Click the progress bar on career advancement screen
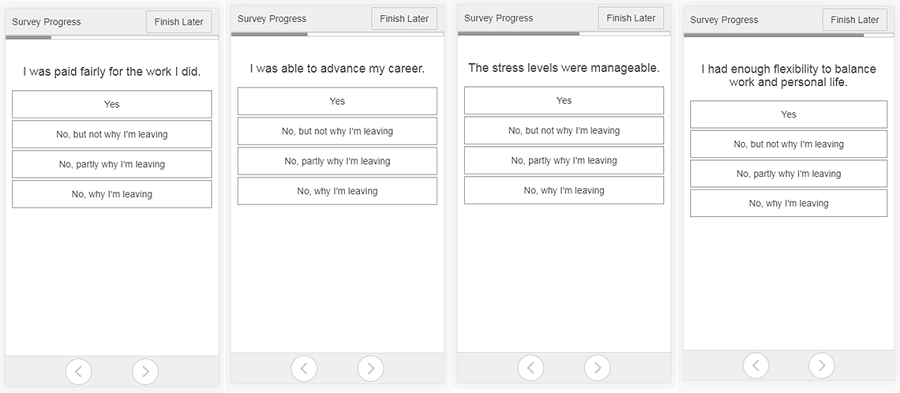Viewport: 900px width, 393px height. pos(338,34)
